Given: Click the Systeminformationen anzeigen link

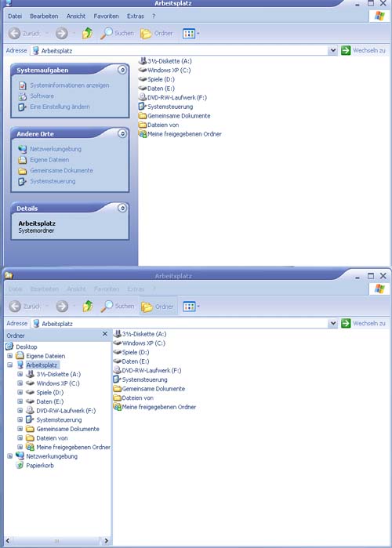Looking at the screenshot, I should (x=70, y=85).
